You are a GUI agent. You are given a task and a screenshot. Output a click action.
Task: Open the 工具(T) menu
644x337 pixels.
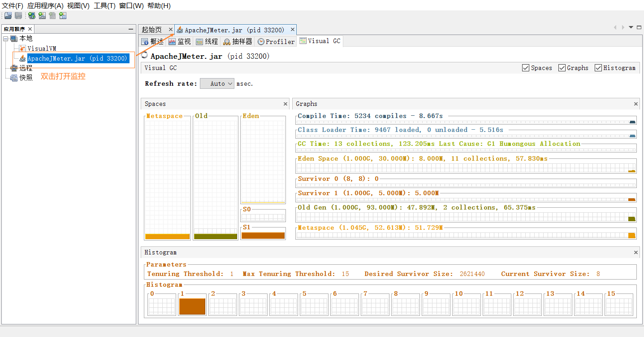(104, 5)
